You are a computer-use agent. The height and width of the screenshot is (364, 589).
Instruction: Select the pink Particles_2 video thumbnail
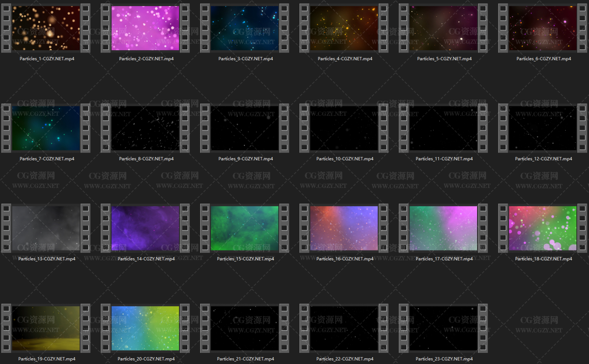tap(145, 28)
